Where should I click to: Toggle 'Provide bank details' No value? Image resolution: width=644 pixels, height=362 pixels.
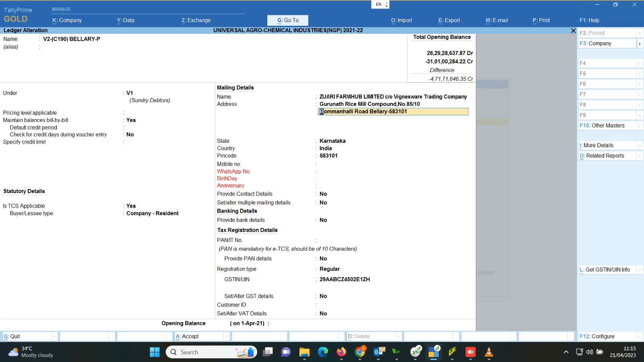click(323, 220)
